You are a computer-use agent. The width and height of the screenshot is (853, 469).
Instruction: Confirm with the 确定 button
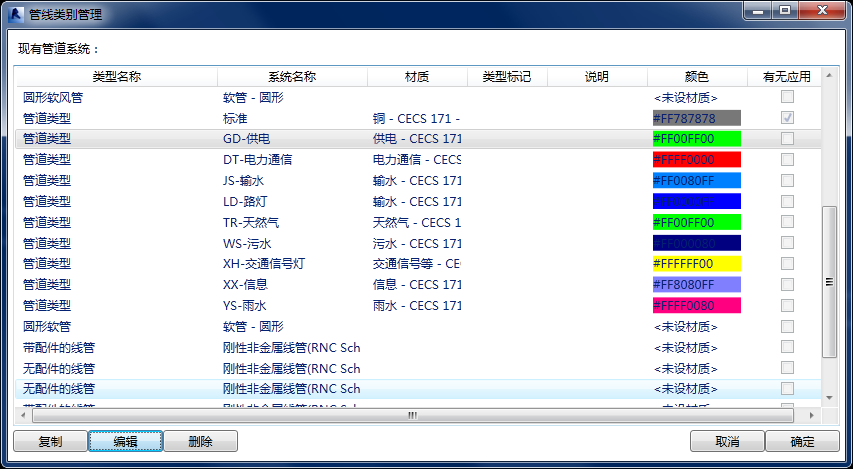click(801, 441)
